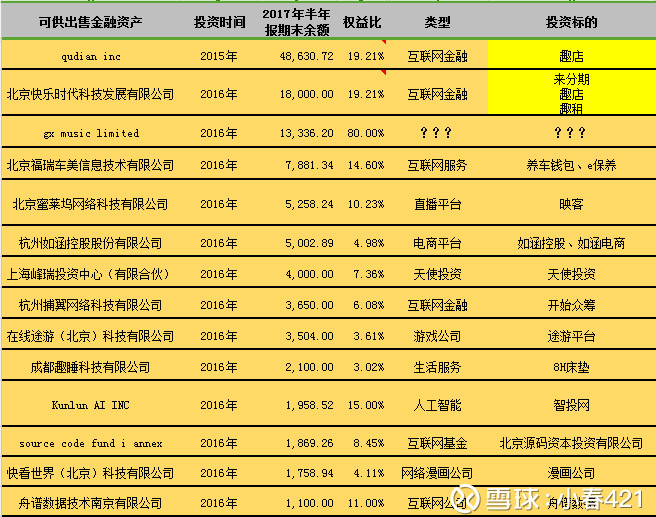Select the 11.00% equity cell
This screenshot has width=656, height=517.
[365, 503]
